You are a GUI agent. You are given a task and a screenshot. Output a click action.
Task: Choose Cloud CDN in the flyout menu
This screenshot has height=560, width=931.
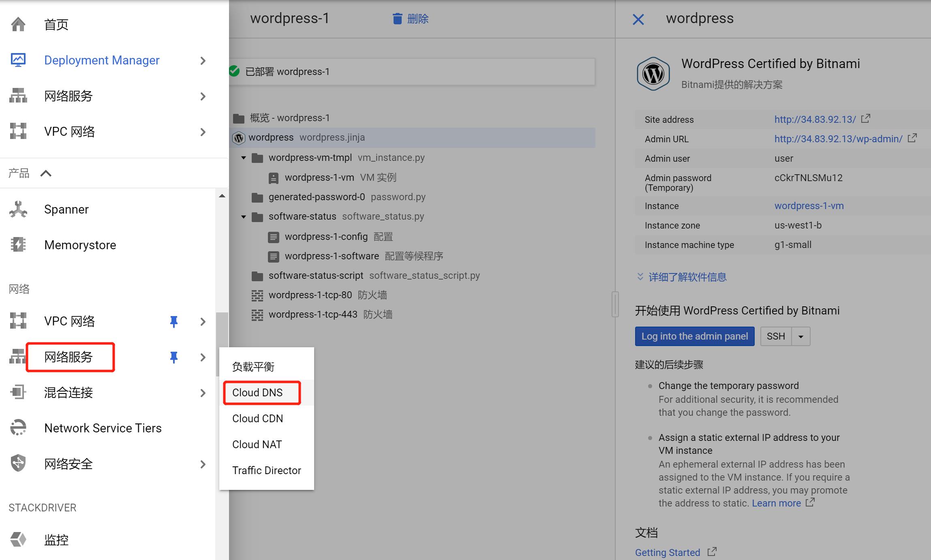[257, 419]
